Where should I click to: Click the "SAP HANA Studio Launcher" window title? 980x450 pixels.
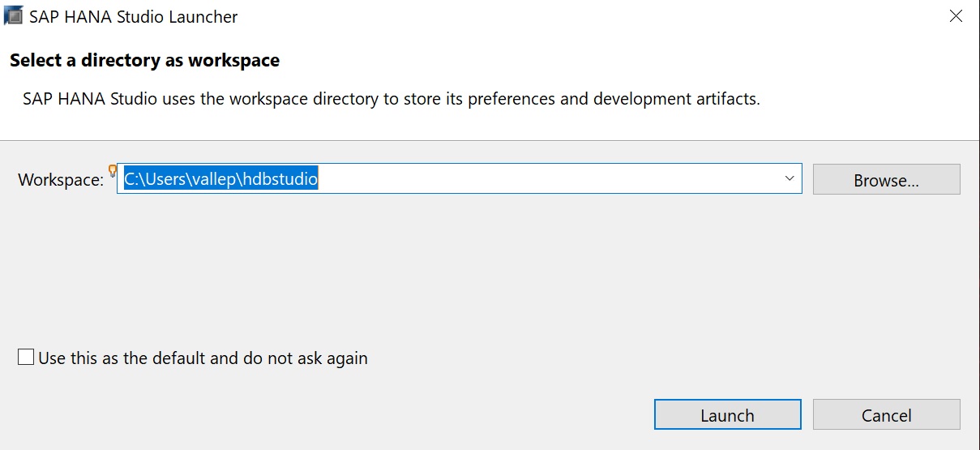(x=134, y=17)
